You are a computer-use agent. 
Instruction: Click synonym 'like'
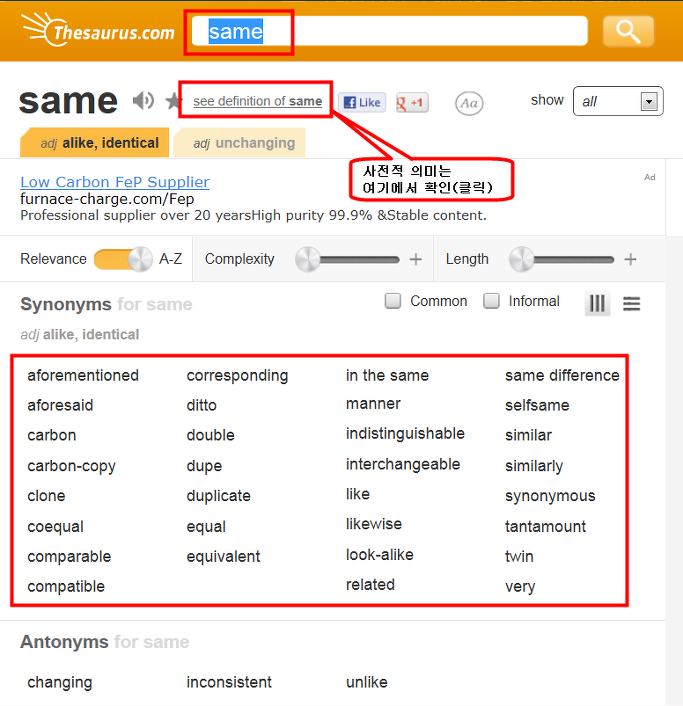[358, 494]
